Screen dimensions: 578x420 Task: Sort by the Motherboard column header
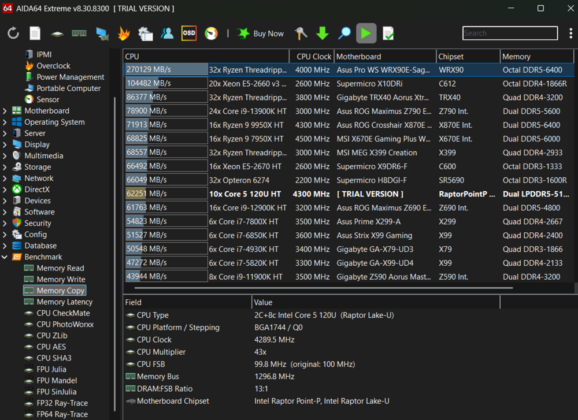pos(385,56)
